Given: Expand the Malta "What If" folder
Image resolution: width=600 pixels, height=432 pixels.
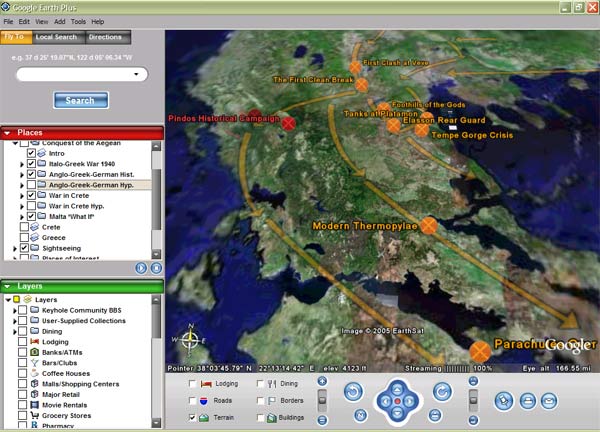Looking at the screenshot, I should [22, 217].
